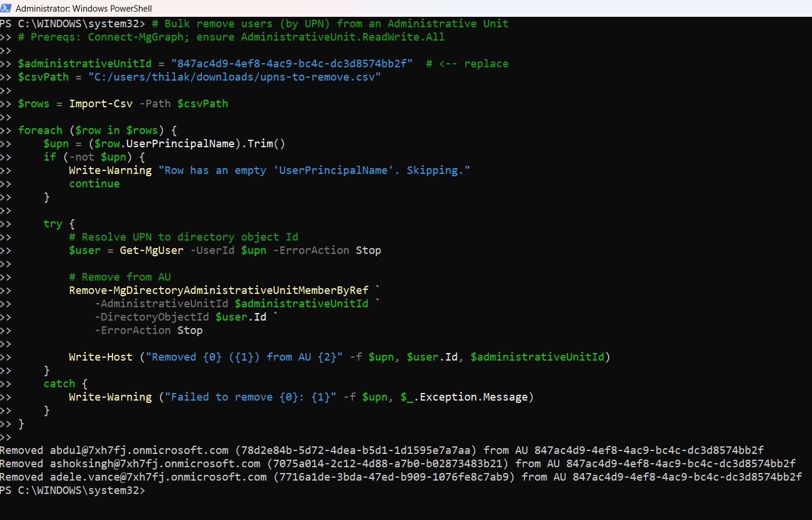Click the Get-MgUser cmdlet
This screenshot has width=812, height=520.
[151, 250]
